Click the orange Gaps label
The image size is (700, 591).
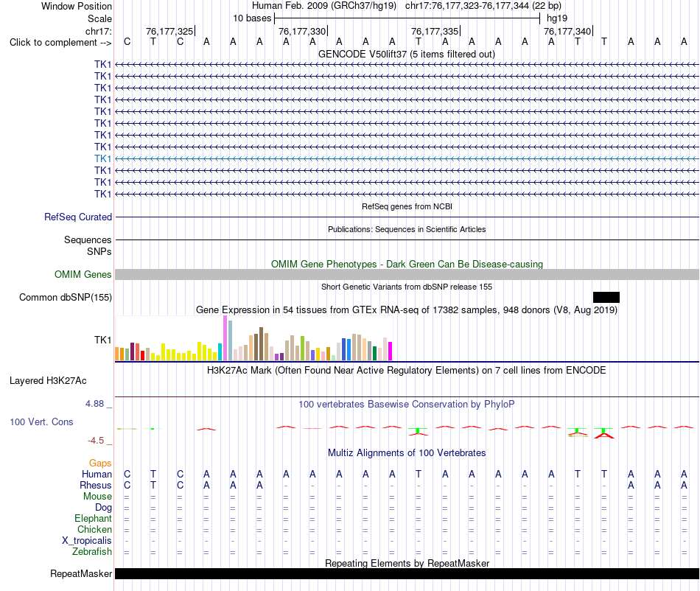click(100, 464)
